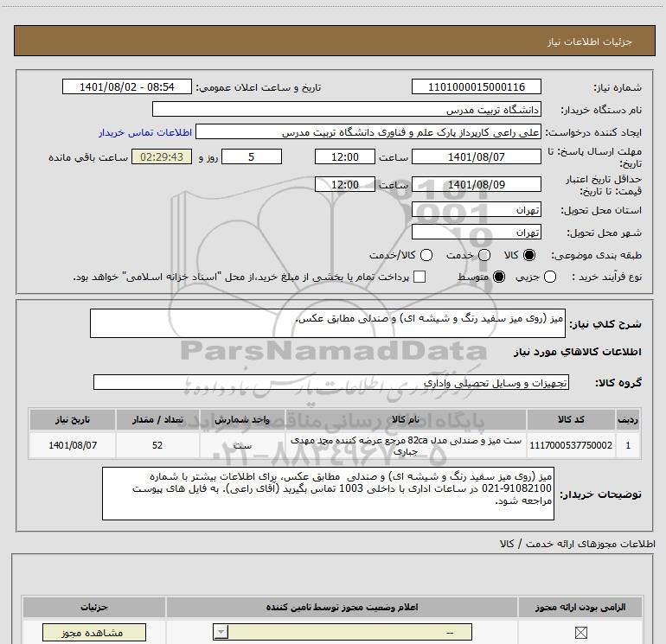Click the response deadline time 12:00 field
Screen dimensions: 666x644
(345, 156)
